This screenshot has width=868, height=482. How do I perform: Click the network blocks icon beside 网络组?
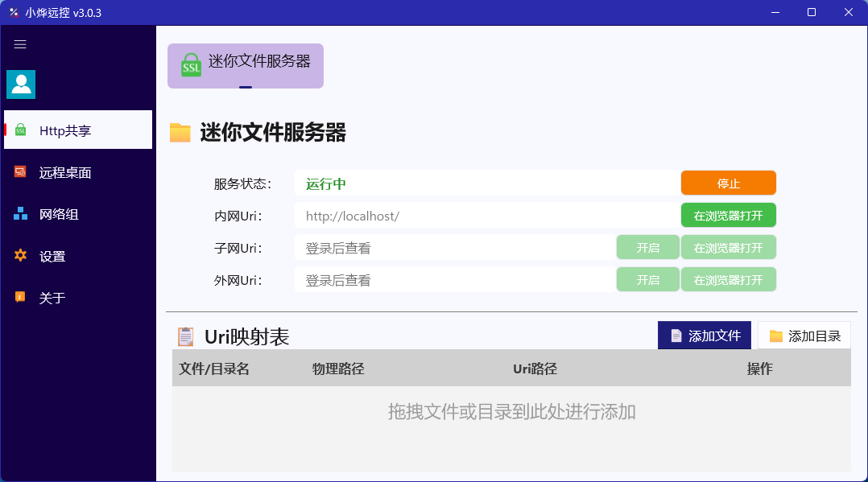pyautogui.click(x=20, y=213)
